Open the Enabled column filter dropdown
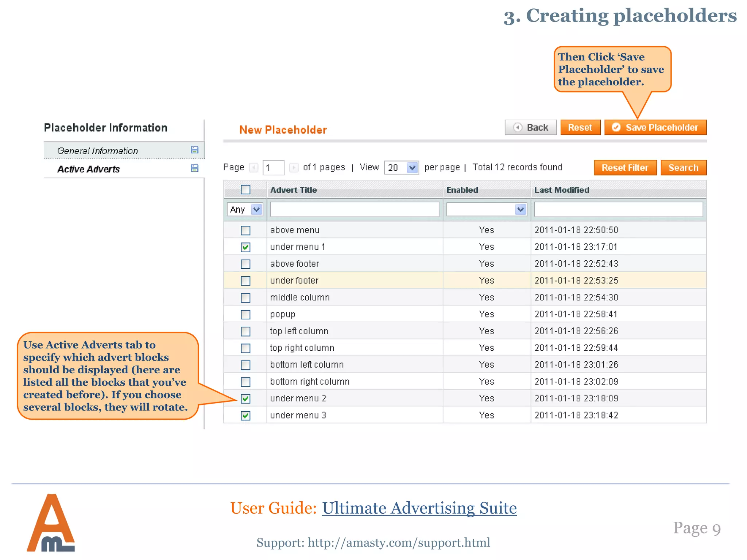 pos(487,210)
